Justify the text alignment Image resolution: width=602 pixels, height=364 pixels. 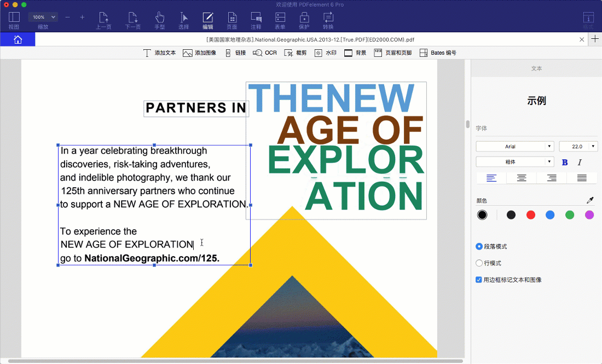pyautogui.click(x=582, y=178)
